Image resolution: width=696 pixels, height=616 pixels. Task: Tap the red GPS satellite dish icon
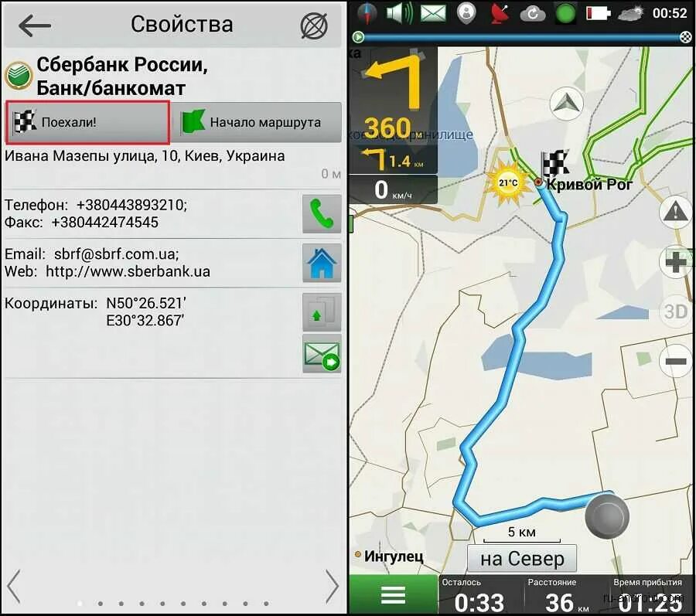pyautogui.click(x=500, y=13)
